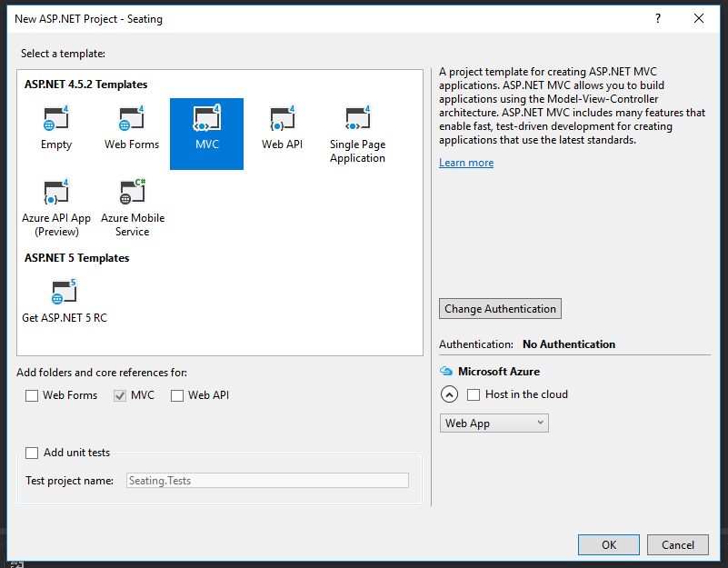Collapse the Microsoft Azure options chevron

click(449, 394)
